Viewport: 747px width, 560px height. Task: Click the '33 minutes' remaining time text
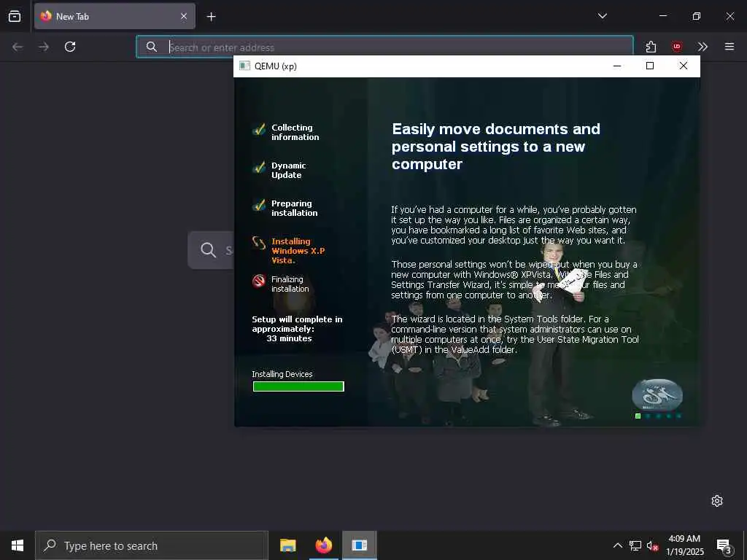tap(289, 338)
